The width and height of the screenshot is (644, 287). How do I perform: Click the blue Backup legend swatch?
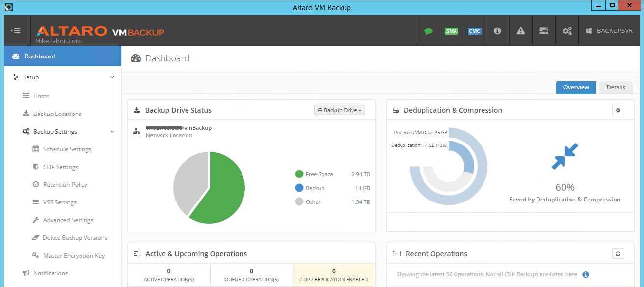click(x=299, y=188)
